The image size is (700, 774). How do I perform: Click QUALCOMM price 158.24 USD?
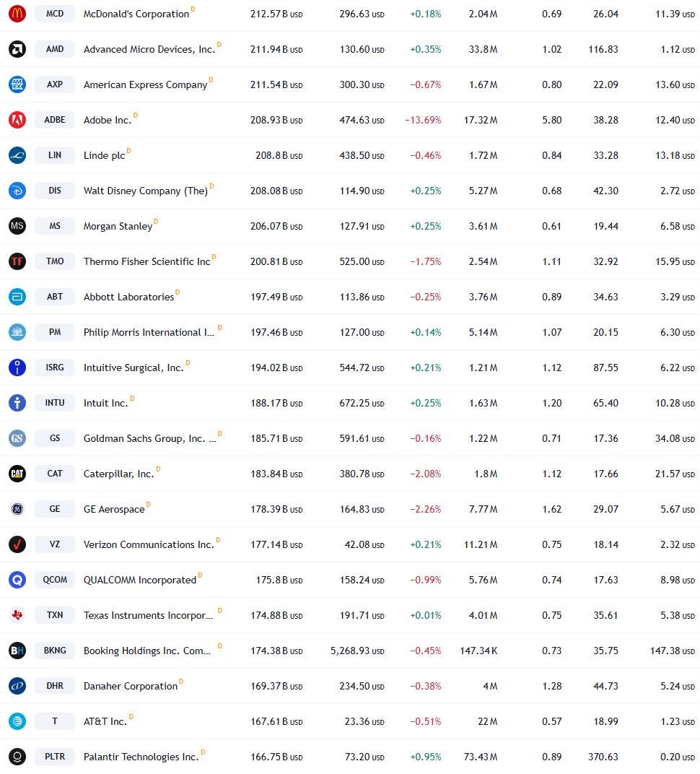[362, 580]
